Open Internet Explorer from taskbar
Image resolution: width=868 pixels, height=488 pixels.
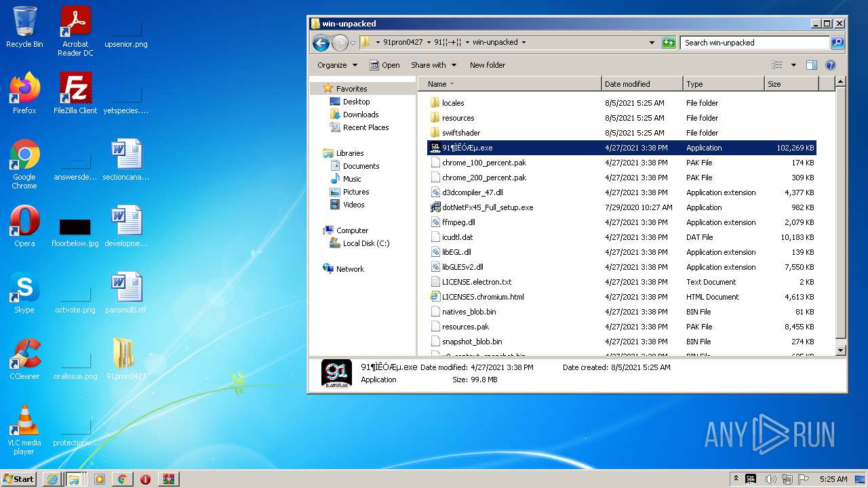pyautogui.click(x=52, y=479)
